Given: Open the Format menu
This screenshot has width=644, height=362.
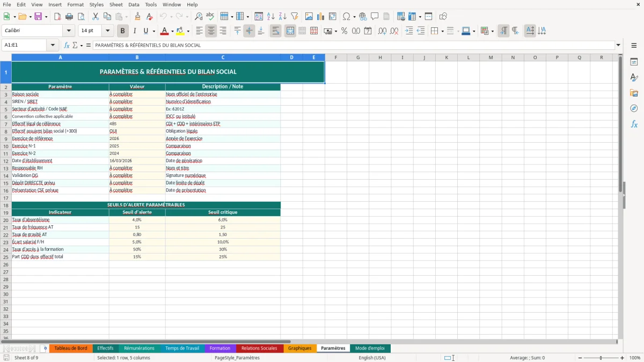Looking at the screenshot, I should (75, 4).
